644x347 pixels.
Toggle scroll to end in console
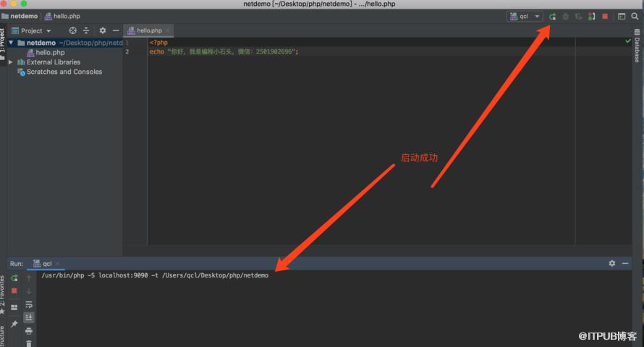point(29,317)
